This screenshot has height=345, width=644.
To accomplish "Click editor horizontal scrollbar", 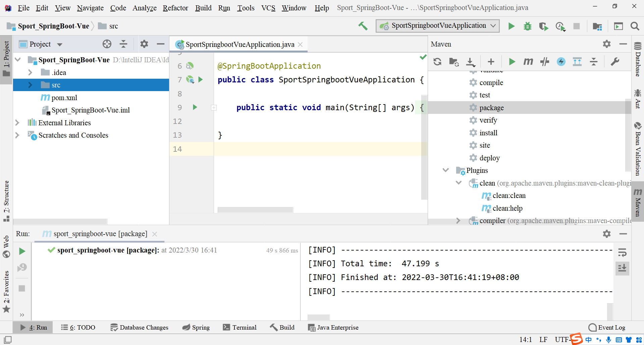I will click(255, 210).
